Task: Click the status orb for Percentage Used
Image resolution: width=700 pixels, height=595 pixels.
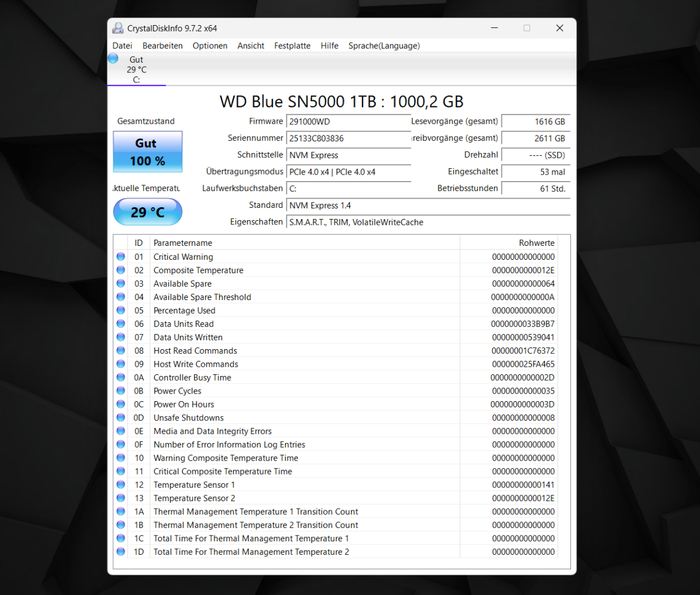Action: [120, 310]
